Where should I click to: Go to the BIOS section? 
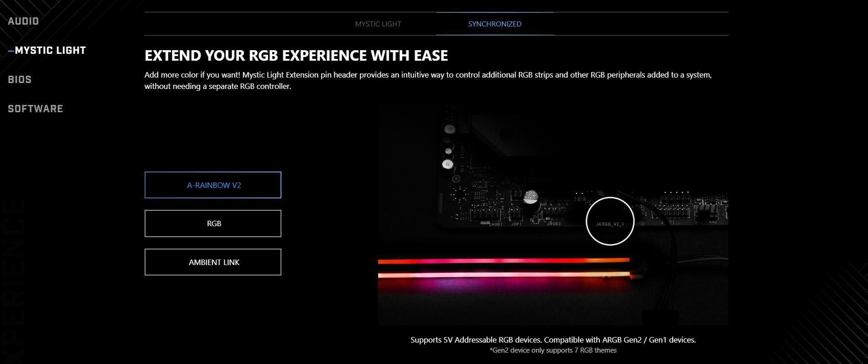[20, 79]
